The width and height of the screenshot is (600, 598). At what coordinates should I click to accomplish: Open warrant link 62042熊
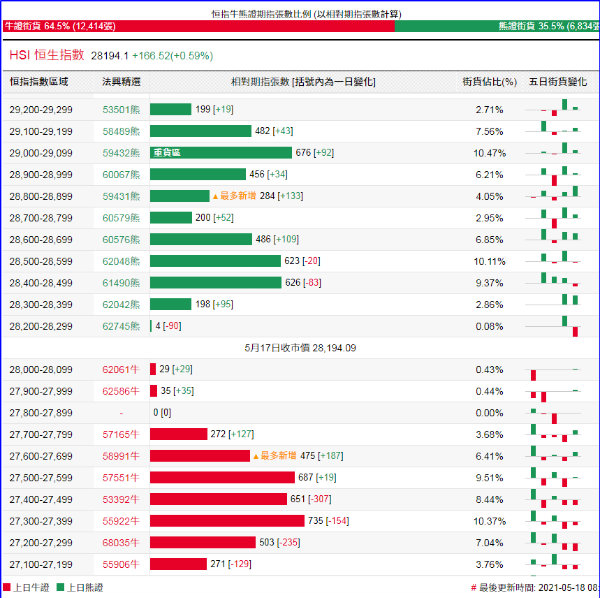click(121, 305)
